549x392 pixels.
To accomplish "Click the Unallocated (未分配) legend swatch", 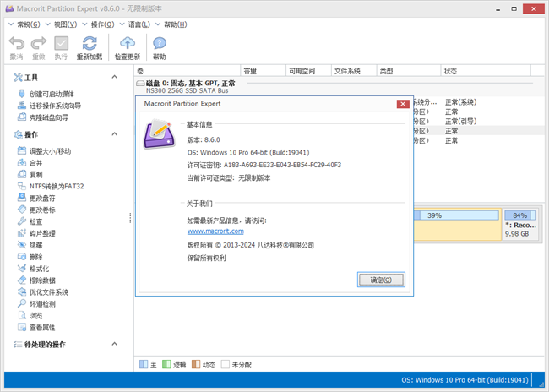I will point(226,364).
